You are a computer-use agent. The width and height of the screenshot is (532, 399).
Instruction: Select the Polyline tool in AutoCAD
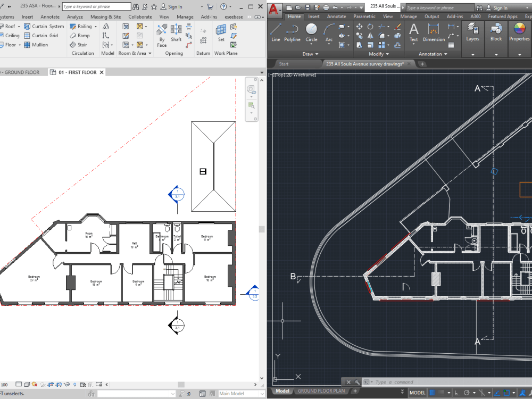tap(292, 32)
